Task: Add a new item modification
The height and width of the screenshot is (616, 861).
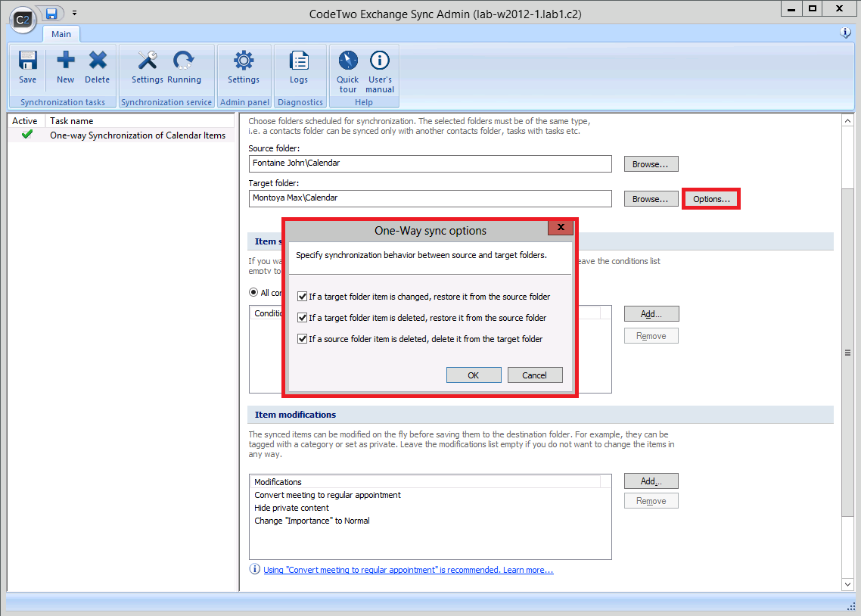Action: [x=651, y=481]
